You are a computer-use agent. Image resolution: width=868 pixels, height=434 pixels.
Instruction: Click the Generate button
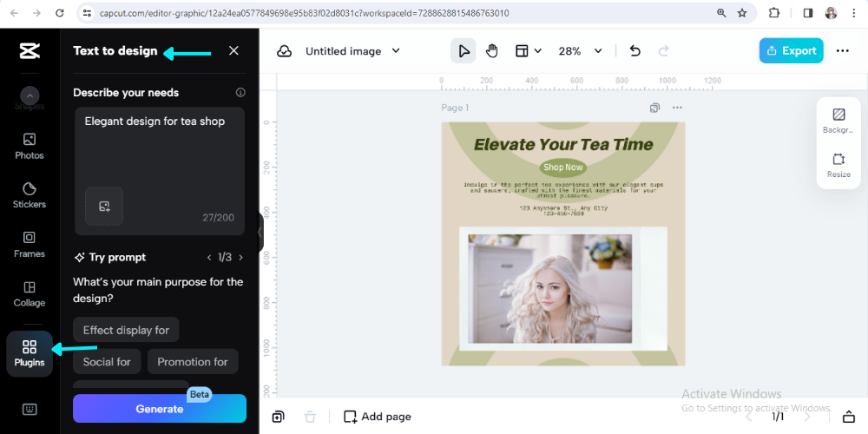[x=160, y=409]
